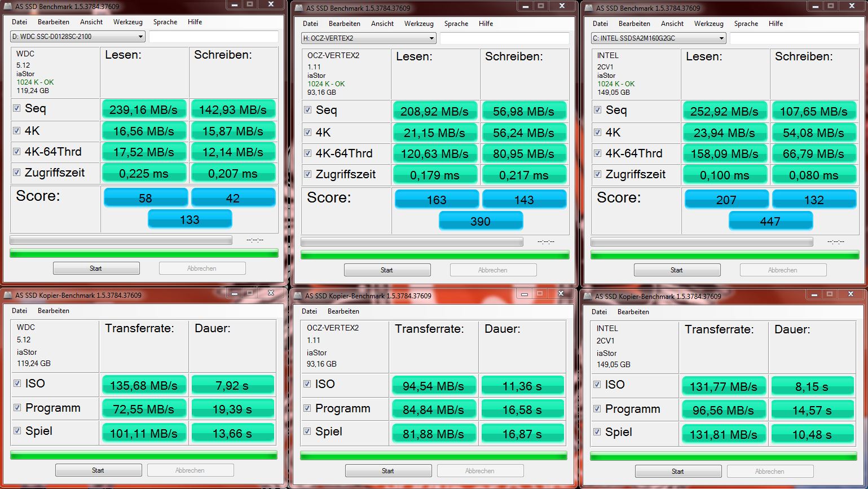Open drive dropdown showing C: INTEL SSDSA2M160G2GC

tap(658, 38)
